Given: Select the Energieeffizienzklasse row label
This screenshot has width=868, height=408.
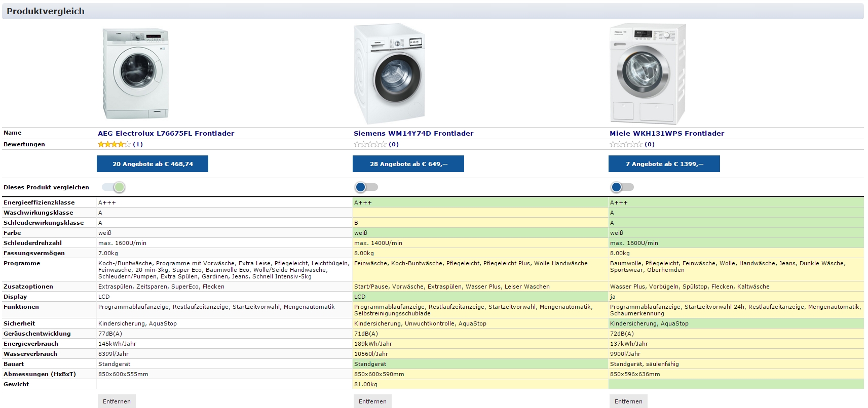Looking at the screenshot, I should pyautogui.click(x=39, y=202).
